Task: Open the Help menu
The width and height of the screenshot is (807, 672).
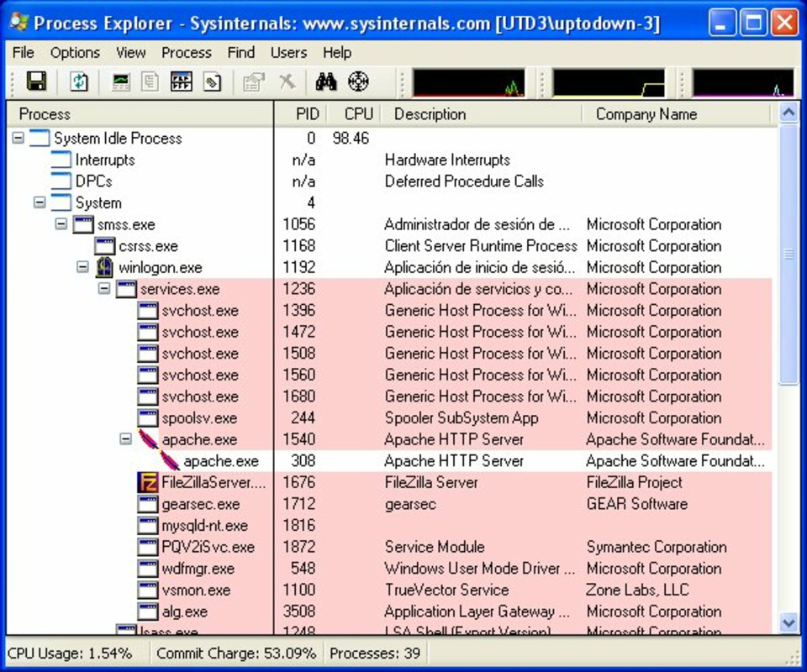Action: tap(337, 52)
